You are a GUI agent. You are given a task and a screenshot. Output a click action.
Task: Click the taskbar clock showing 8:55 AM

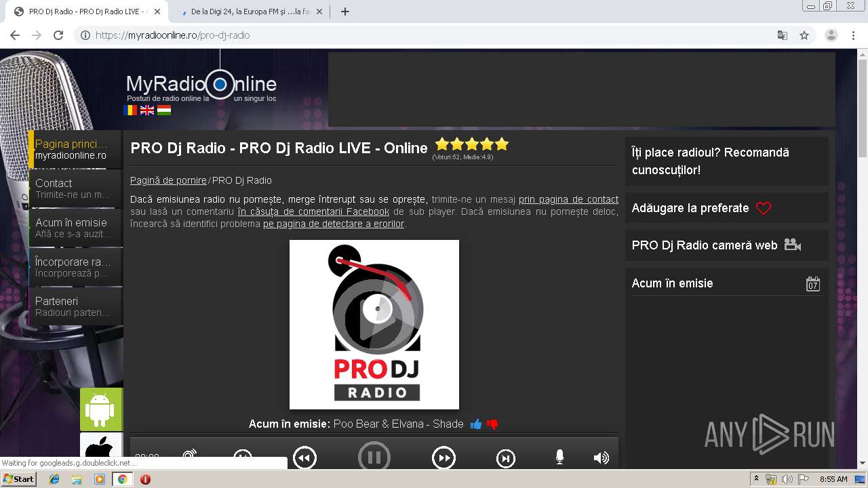coord(833,479)
